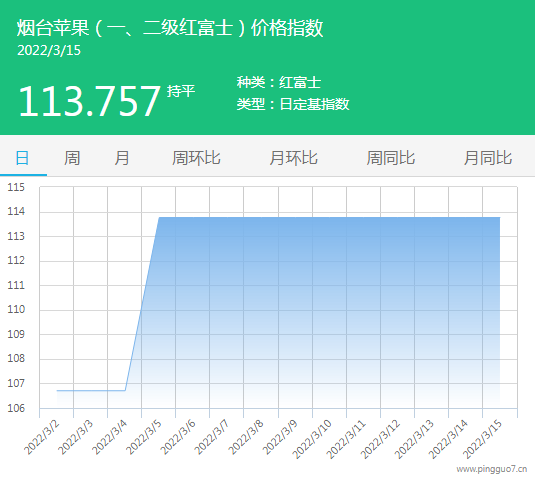Click the 2022/3/5 axis date label
Viewport: 535px width, 478px height.
tap(144, 437)
